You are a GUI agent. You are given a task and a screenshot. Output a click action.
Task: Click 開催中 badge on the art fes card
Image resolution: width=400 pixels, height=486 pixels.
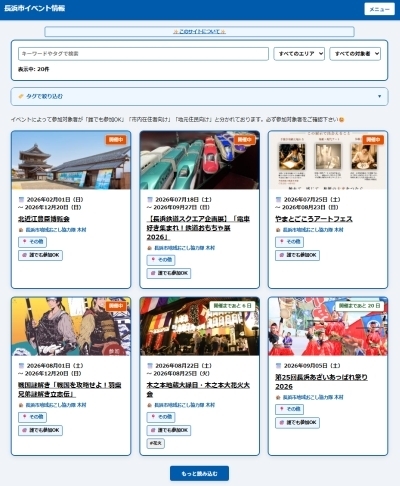coord(373,139)
